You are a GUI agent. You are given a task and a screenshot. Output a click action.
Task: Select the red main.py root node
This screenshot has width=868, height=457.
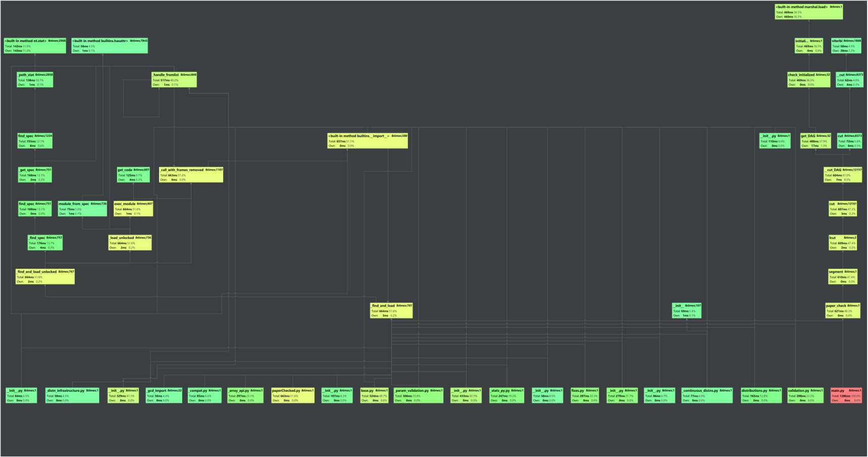tap(846, 395)
